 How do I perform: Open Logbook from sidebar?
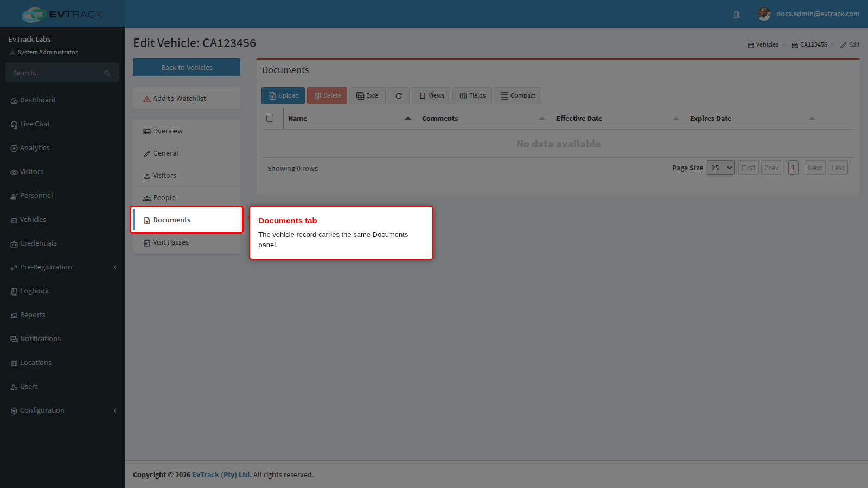click(62, 291)
